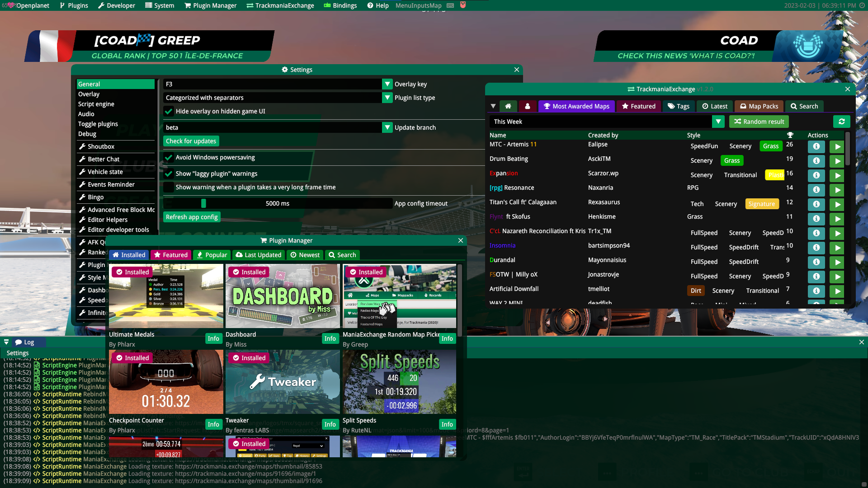Viewport: 868px width, 488px height.
Task: Enable warning for very long frame time
Action: 169,187
